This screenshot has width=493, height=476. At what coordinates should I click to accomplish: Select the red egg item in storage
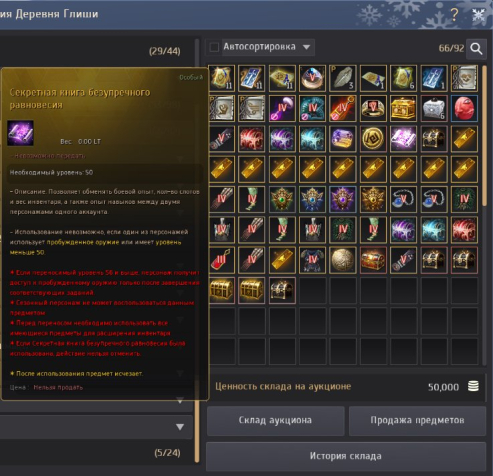[464, 108]
